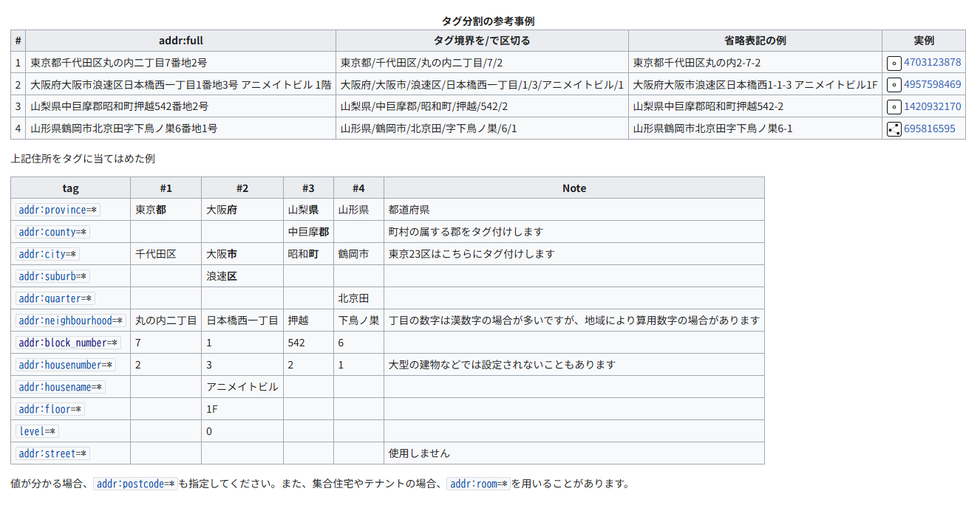This screenshot has width=980, height=511.
Task: Click the tag column header
Action: click(71, 188)
